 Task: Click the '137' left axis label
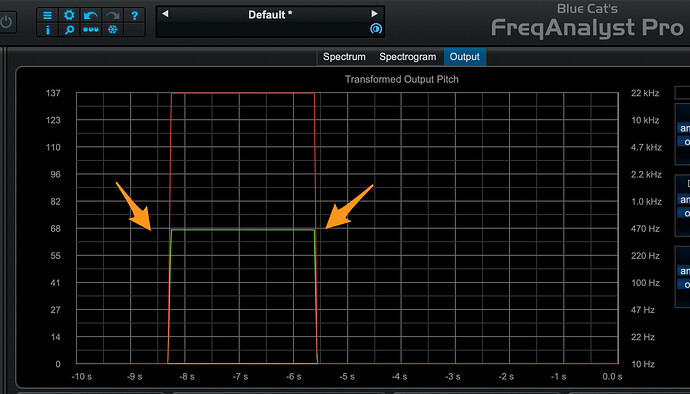pyautogui.click(x=53, y=93)
